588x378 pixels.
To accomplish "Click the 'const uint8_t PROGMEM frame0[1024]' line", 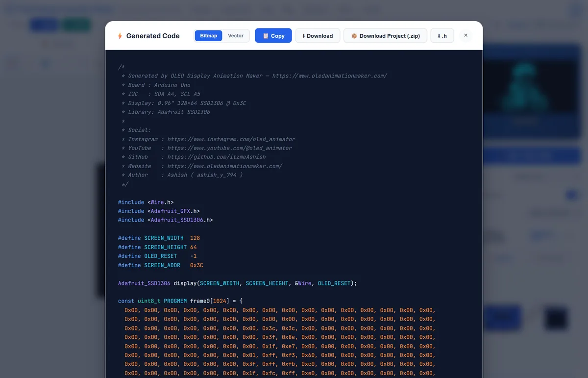I will tap(180, 301).
